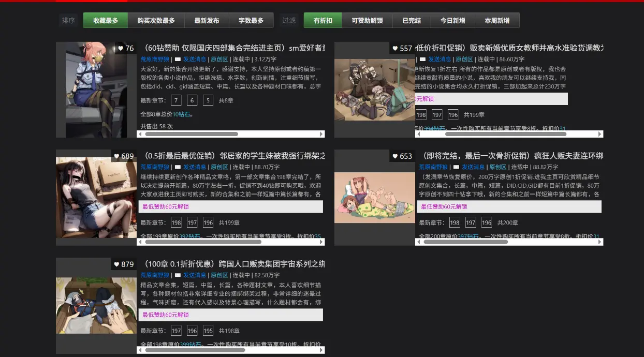The width and height of the screenshot is (644, 357).
Task: Open the thumbnail of the 879-favorites entry
Action: tap(96, 306)
